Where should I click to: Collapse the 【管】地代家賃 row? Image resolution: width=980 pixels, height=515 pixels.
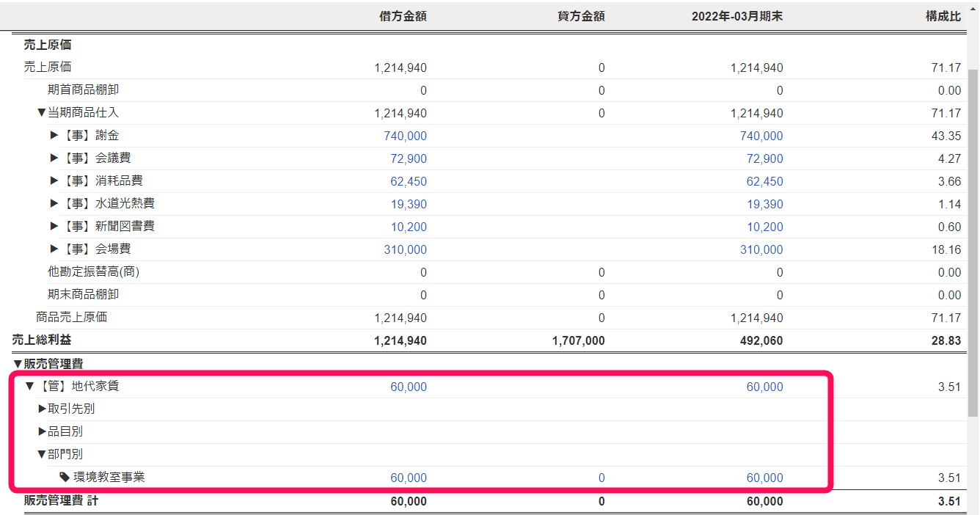coord(30,387)
